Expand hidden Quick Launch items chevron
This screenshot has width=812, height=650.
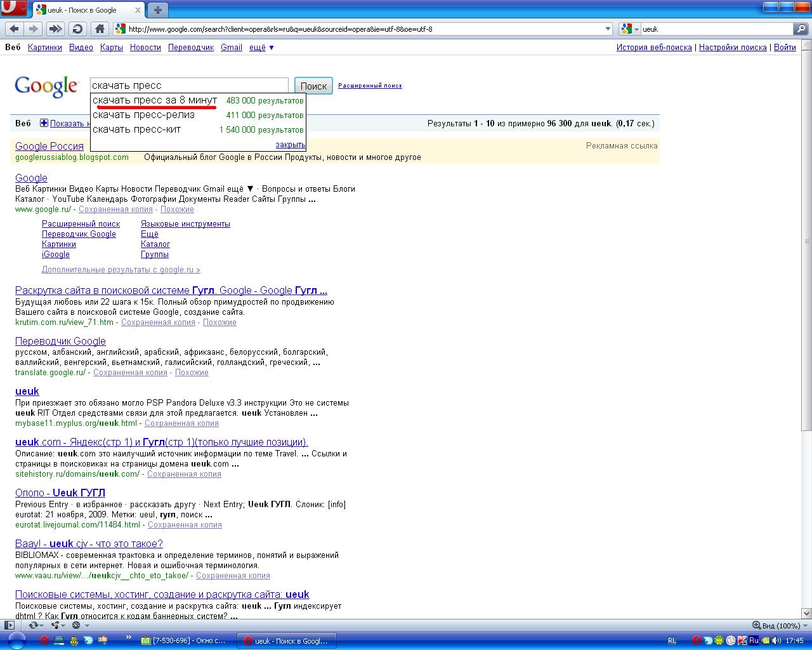pos(129,637)
